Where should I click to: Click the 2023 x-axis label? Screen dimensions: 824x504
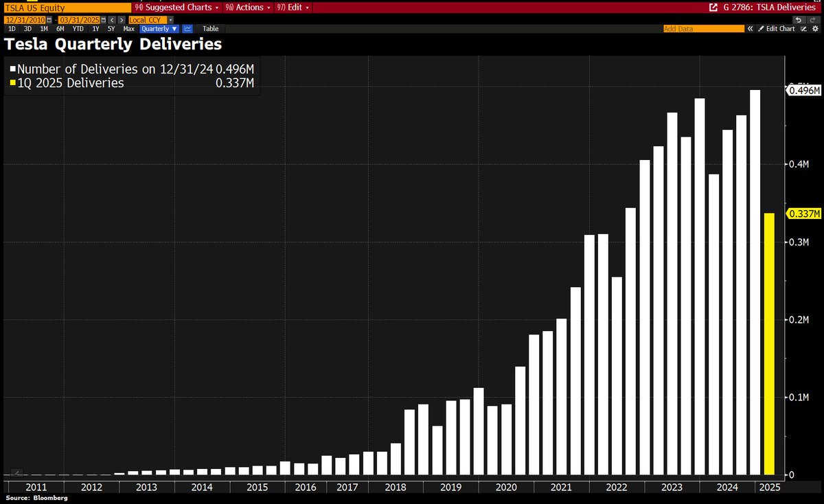pyautogui.click(x=672, y=487)
